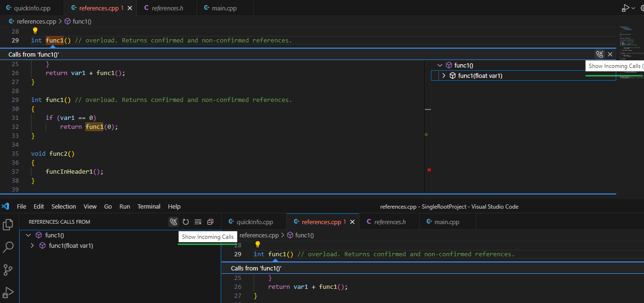The height and width of the screenshot is (303, 644).
Task: Click the VS Code logo beside the File menu
Action: (x=6, y=206)
